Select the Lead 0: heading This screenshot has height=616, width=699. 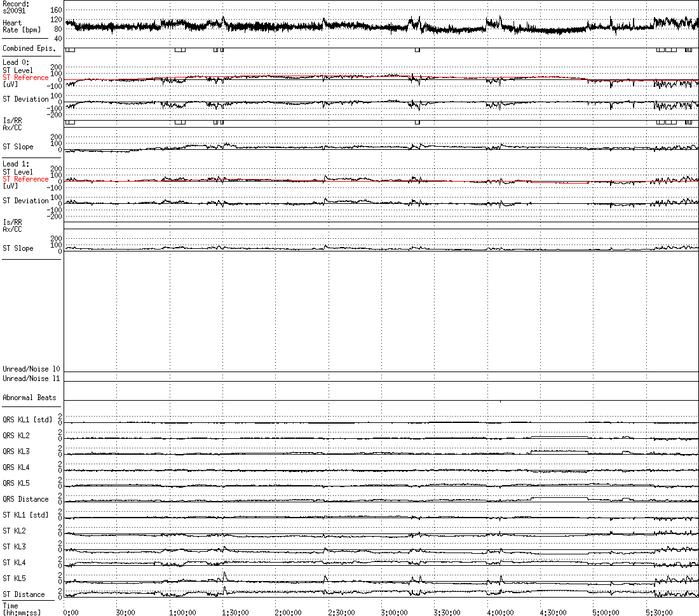pos(16,62)
